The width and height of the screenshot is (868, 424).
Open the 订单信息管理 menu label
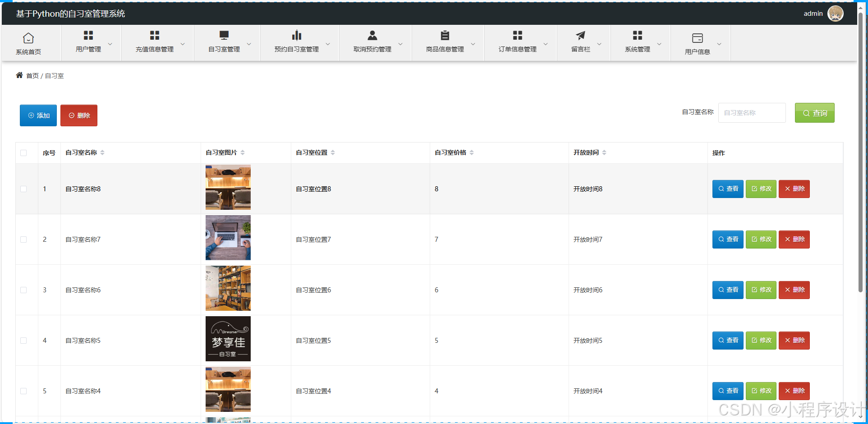[x=518, y=49]
